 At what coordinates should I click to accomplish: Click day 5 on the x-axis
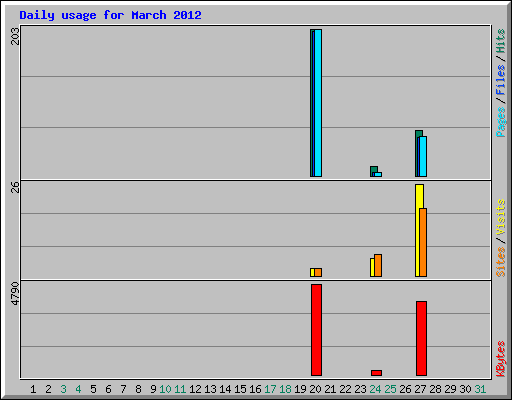click(93, 389)
